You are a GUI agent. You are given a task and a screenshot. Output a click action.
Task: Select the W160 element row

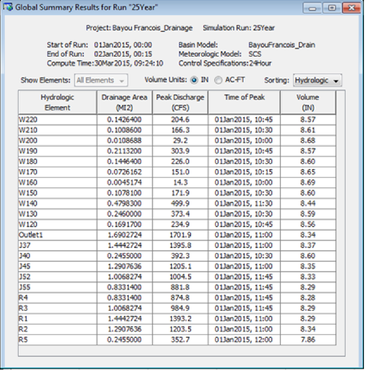pyautogui.click(x=177, y=183)
